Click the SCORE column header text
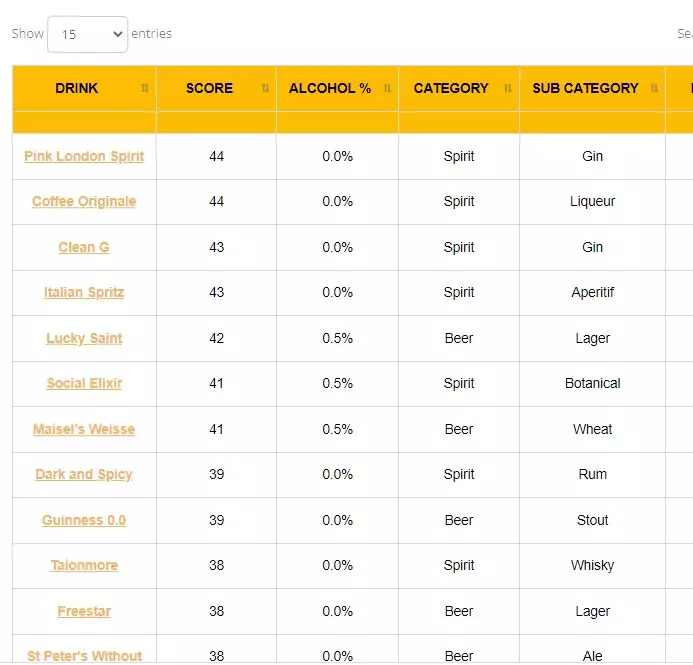The image size is (693, 665). pos(209,88)
